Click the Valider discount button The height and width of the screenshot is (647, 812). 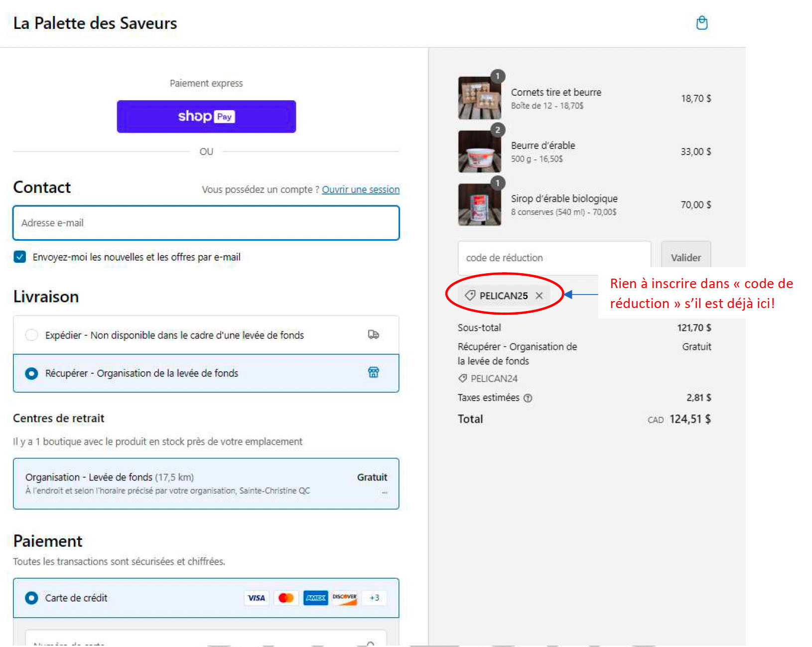pos(686,258)
